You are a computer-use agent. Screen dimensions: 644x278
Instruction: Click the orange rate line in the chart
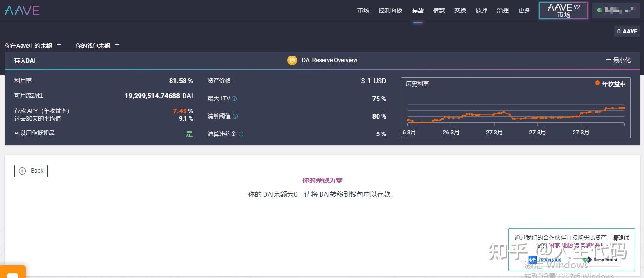[515, 115]
